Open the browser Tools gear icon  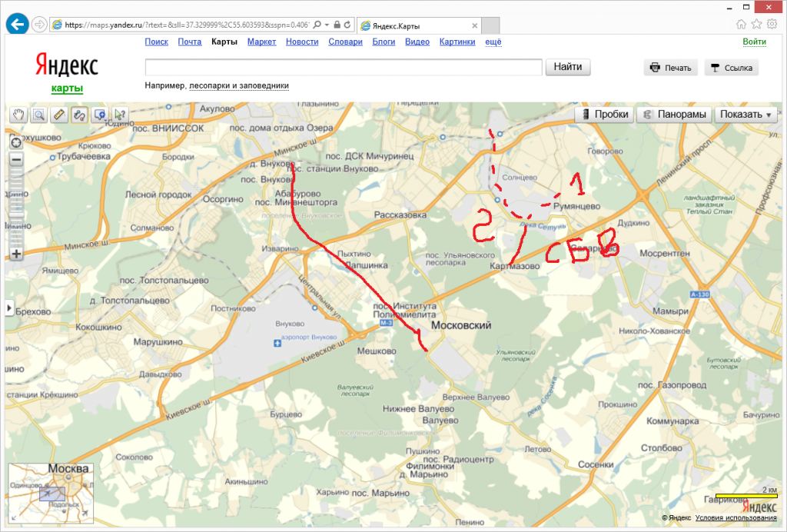pyautogui.click(x=772, y=24)
